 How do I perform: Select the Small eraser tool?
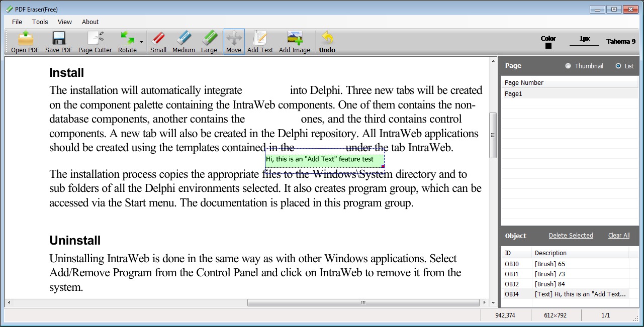(158, 41)
